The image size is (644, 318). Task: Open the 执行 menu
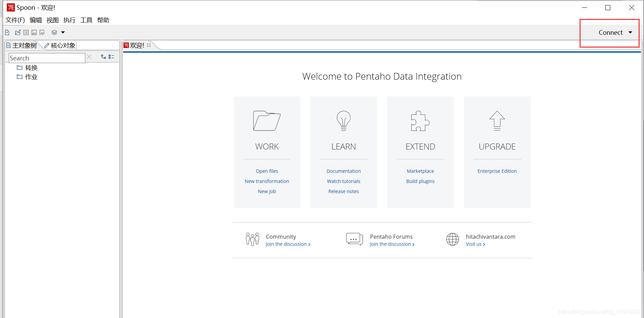(69, 20)
